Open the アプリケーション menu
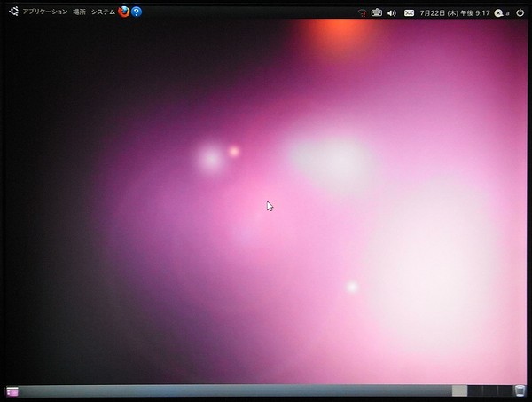 click(x=45, y=12)
